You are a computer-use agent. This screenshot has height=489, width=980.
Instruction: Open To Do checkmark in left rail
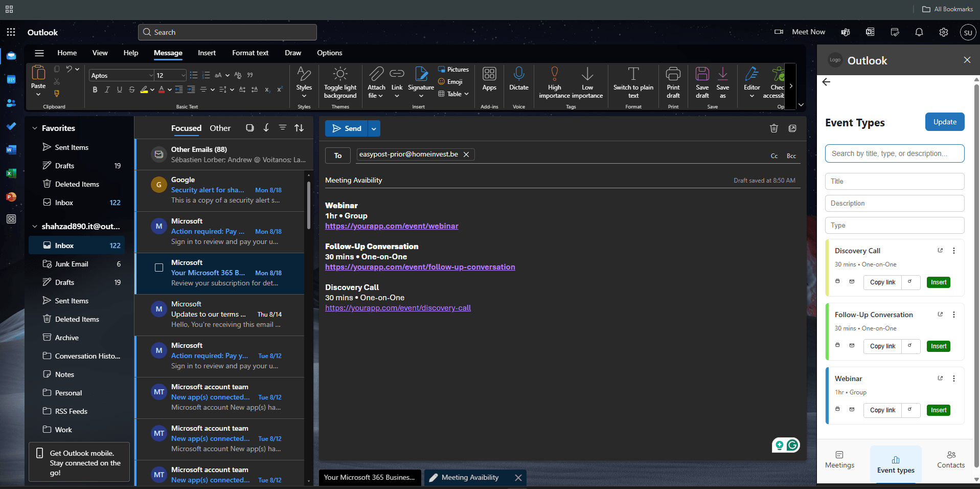click(x=11, y=126)
